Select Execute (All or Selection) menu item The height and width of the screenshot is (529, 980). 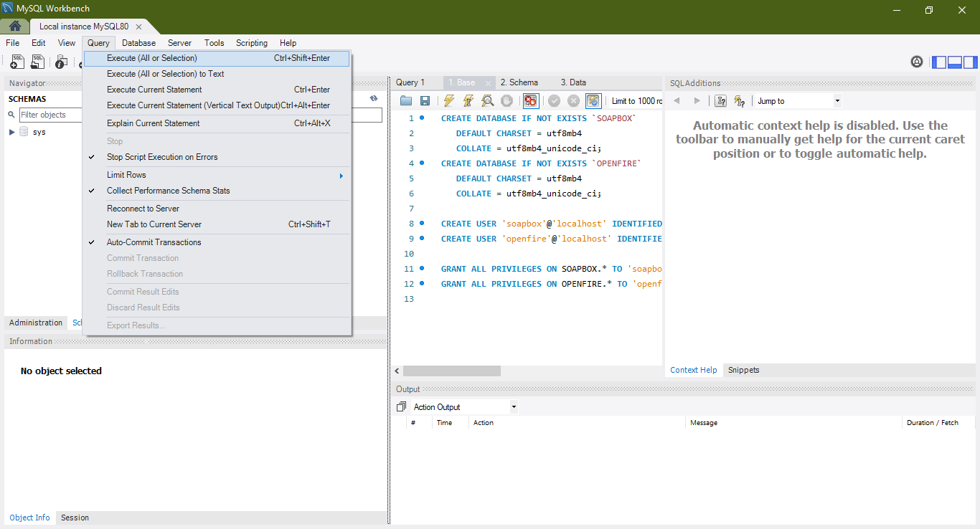(217, 58)
